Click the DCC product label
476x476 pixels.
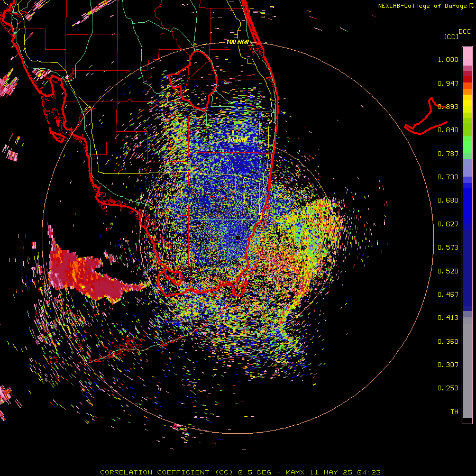(x=465, y=32)
